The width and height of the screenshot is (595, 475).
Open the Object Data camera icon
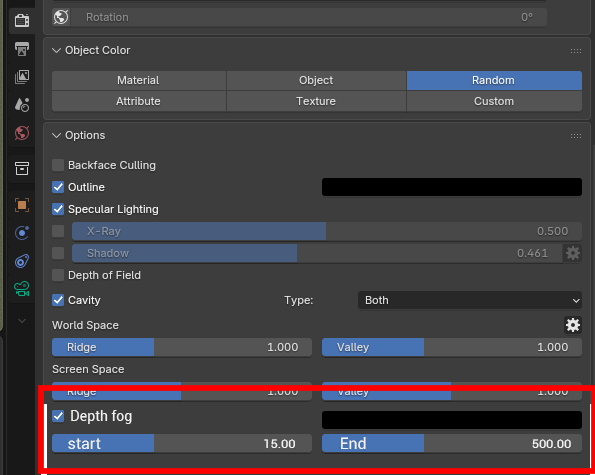22,289
